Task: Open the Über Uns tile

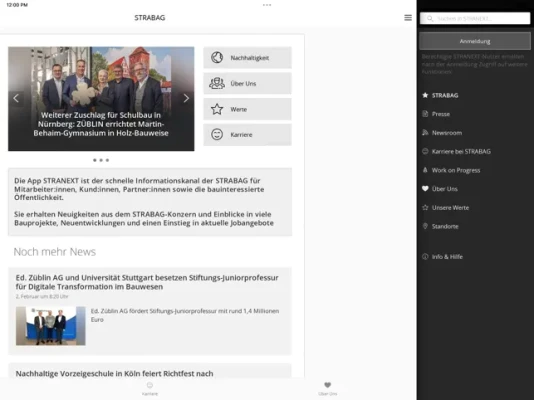Action: coord(248,83)
